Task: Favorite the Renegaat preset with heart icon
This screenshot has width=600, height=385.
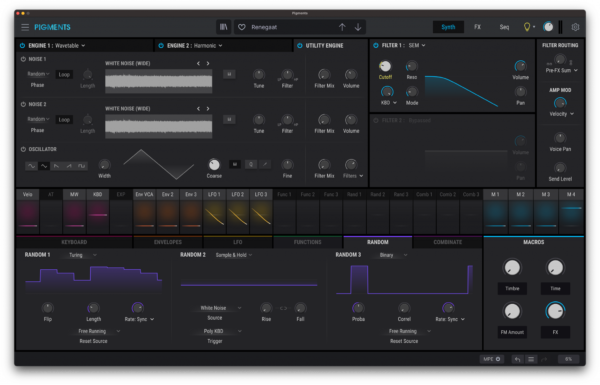Action: [242, 27]
